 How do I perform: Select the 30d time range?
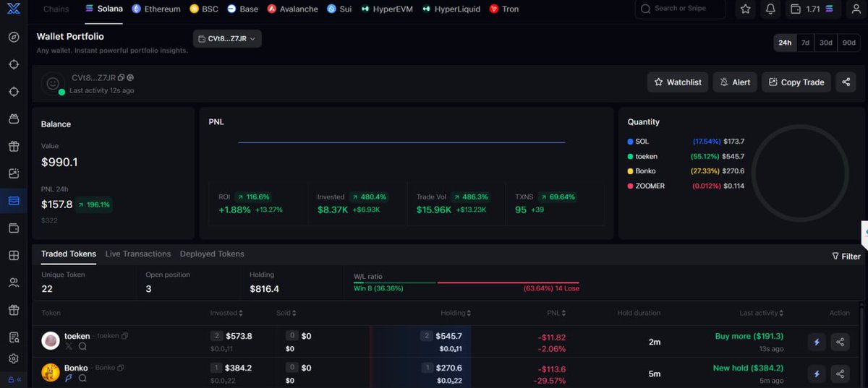coord(825,43)
